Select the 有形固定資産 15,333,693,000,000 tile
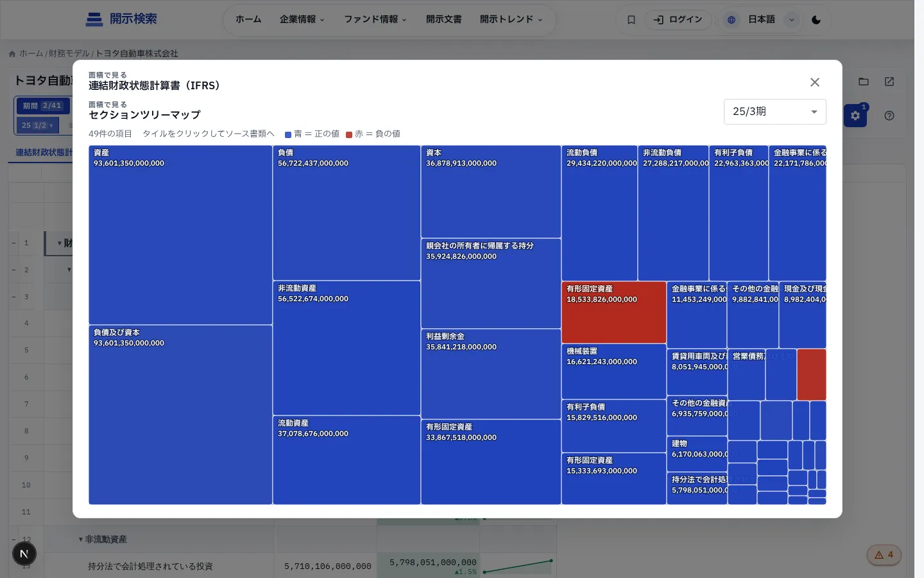The height and width of the screenshot is (578, 924). (x=614, y=478)
